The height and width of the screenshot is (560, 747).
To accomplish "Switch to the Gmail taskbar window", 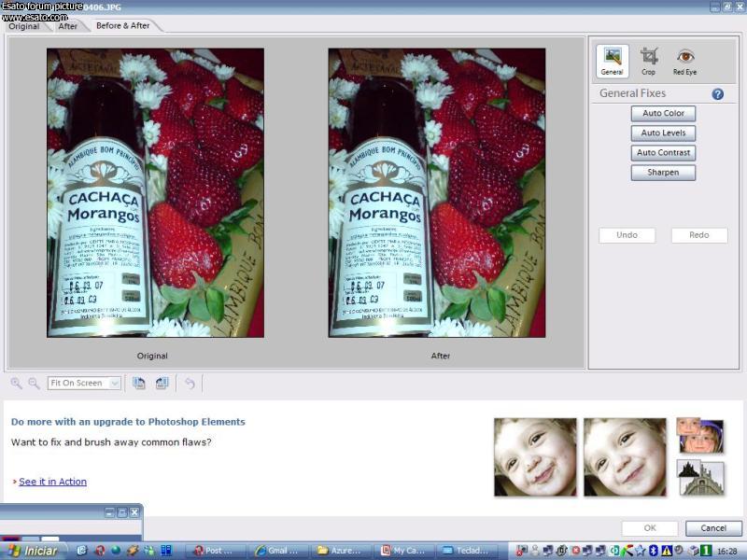I will point(276,551).
